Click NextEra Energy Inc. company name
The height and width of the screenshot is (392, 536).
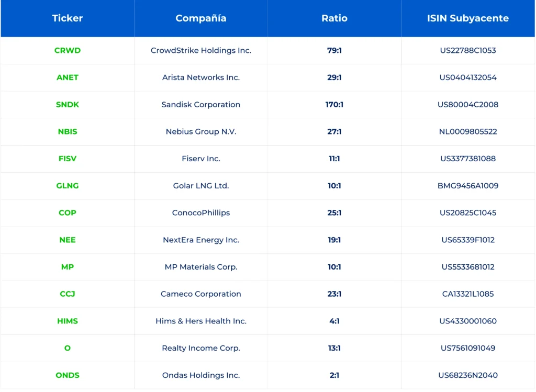tap(201, 240)
